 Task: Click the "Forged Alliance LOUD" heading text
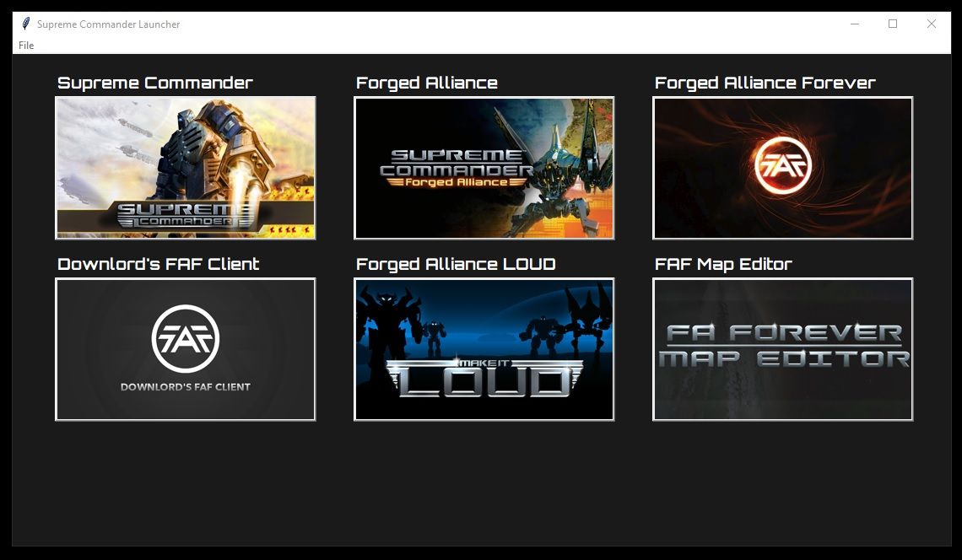(456, 264)
